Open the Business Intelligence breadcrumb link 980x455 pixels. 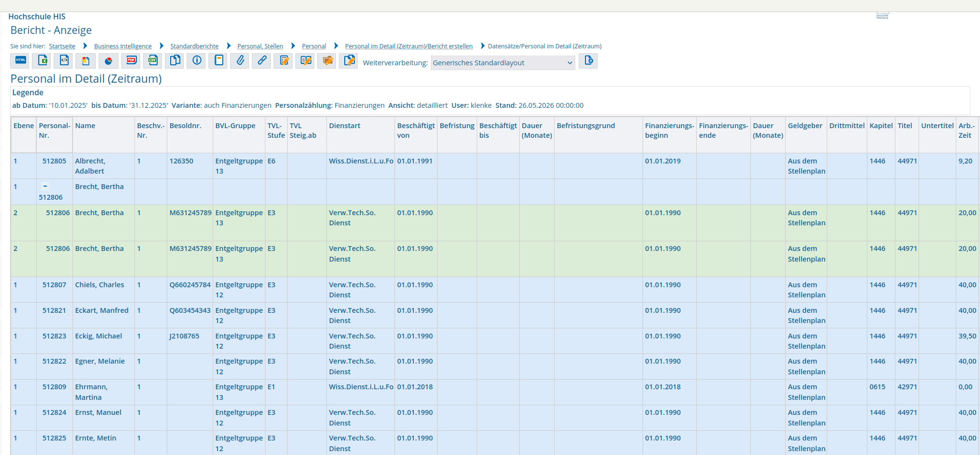pos(123,46)
